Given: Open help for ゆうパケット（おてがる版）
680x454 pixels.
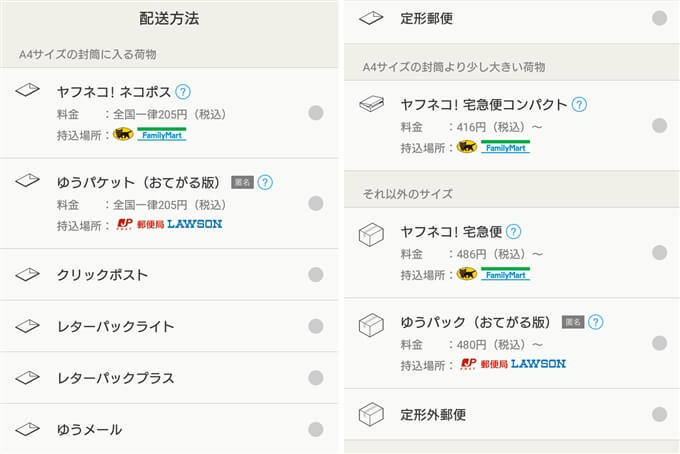Looking at the screenshot, I should (265, 182).
